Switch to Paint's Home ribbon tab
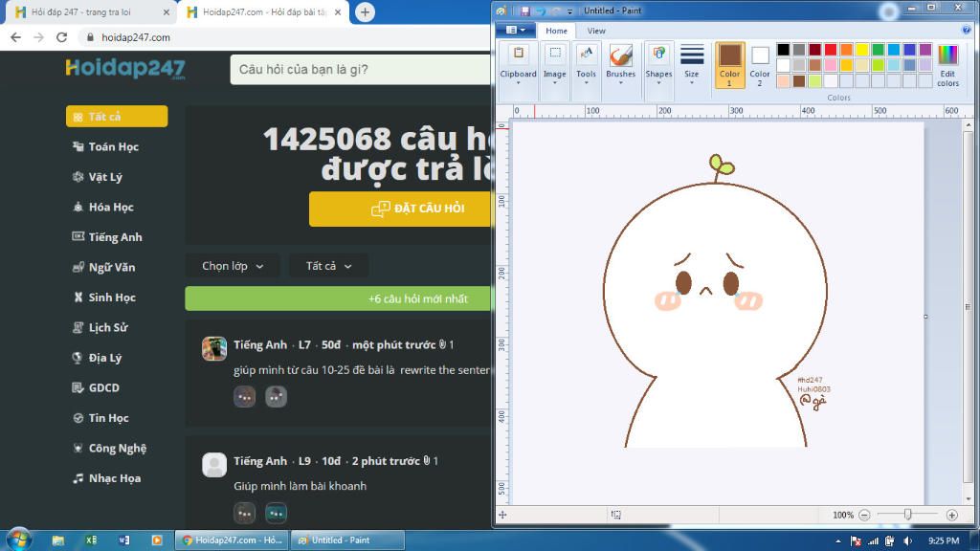Screen dimensions: 980x551 pyautogui.click(x=556, y=31)
